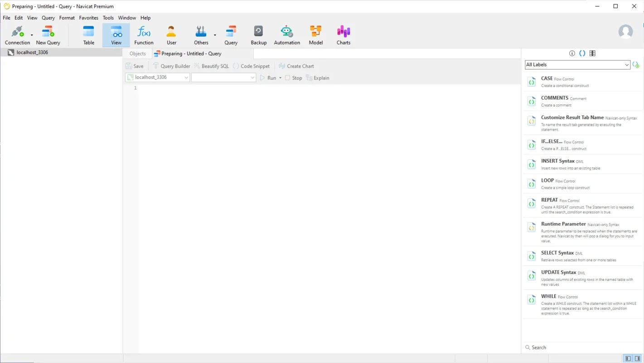The width and height of the screenshot is (644, 363).
Task: Open the Model toolbar icon
Action: [316, 35]
